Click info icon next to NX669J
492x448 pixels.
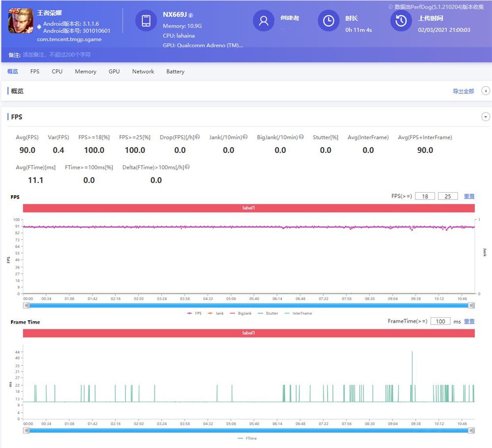[x=191, y=15]
